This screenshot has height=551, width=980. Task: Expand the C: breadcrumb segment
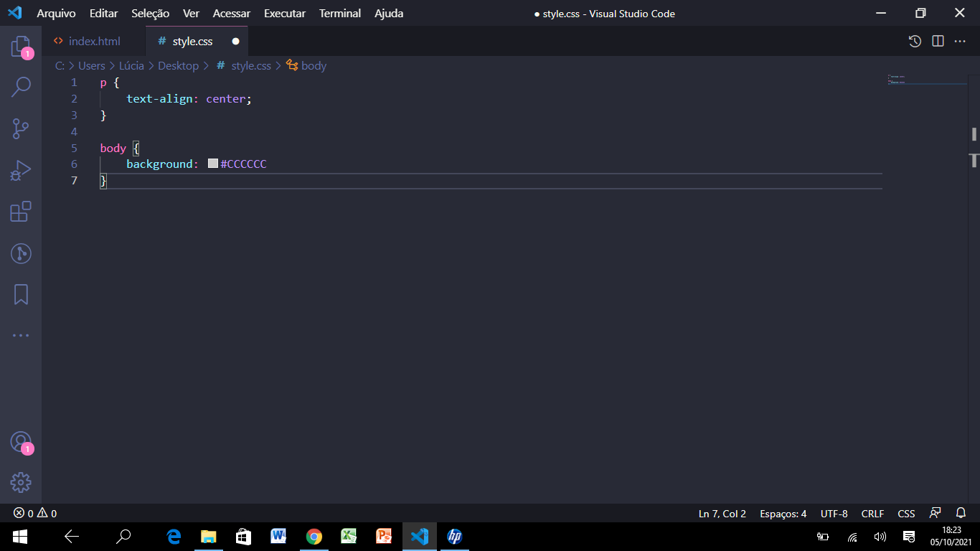tap(60, 65)
